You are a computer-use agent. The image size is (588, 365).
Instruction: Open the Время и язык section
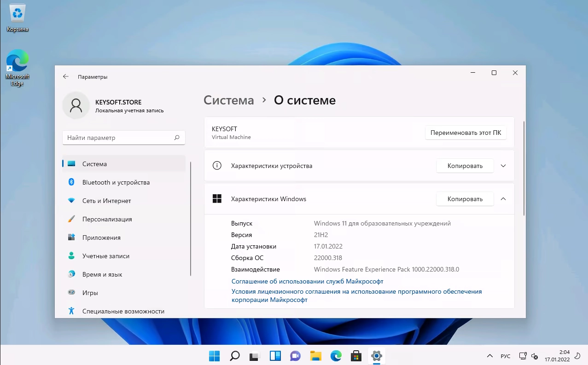(103, 274)
